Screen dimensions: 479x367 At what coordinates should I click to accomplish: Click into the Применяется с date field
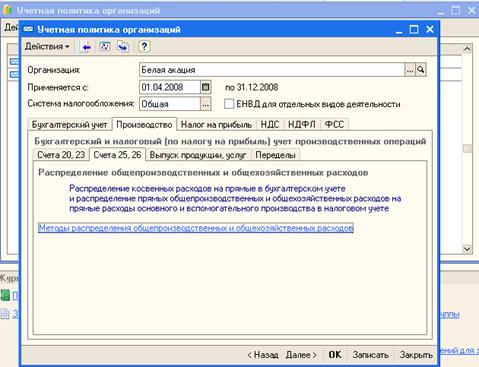coord(170,87)
